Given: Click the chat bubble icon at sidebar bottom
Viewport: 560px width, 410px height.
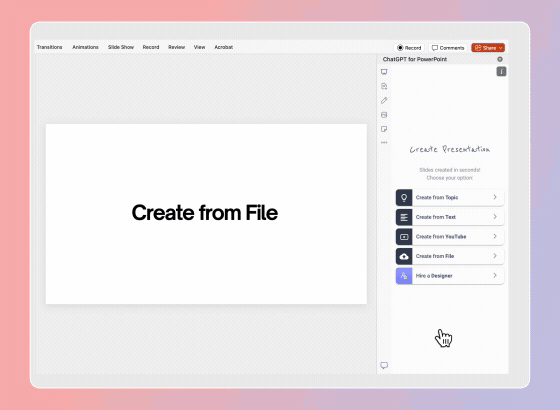Looking at the screenshot, I should coord(384,365).
